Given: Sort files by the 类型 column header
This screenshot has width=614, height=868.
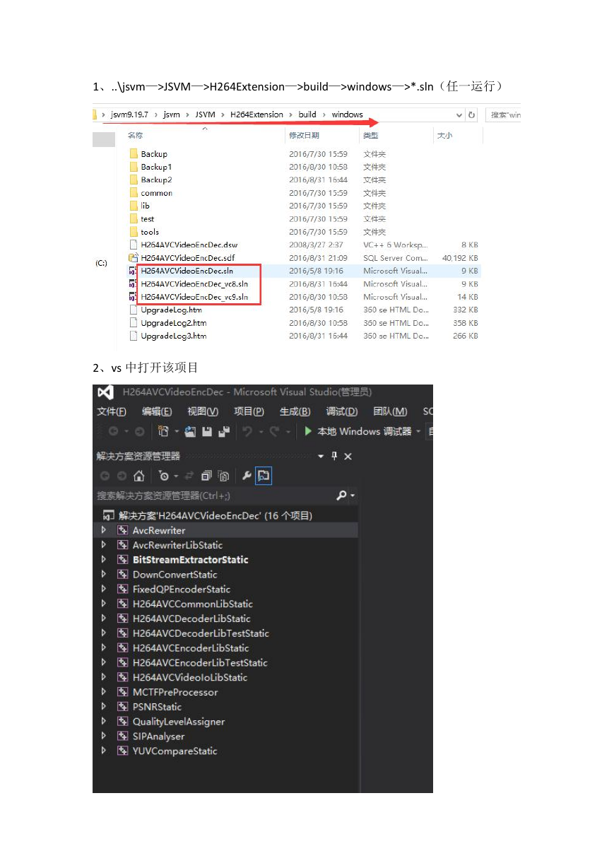Looking at the screenshot, I should click(x=371, y=135).
